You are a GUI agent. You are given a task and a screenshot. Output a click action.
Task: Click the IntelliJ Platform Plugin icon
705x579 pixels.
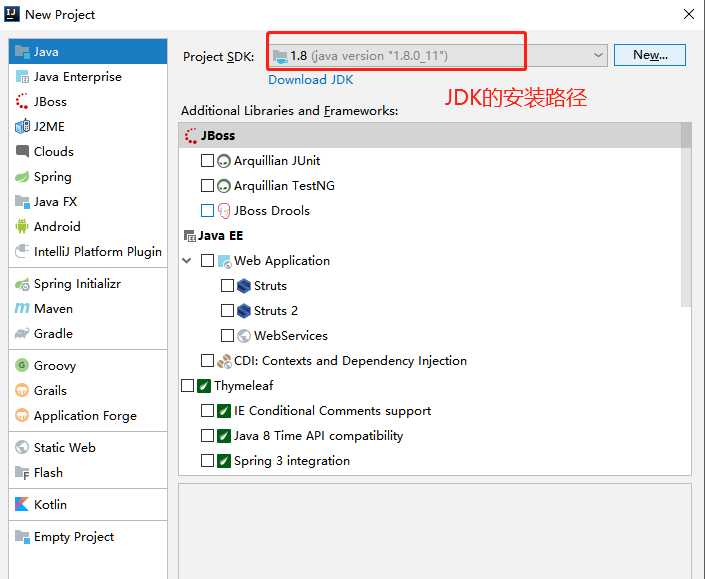pos(22,251)
